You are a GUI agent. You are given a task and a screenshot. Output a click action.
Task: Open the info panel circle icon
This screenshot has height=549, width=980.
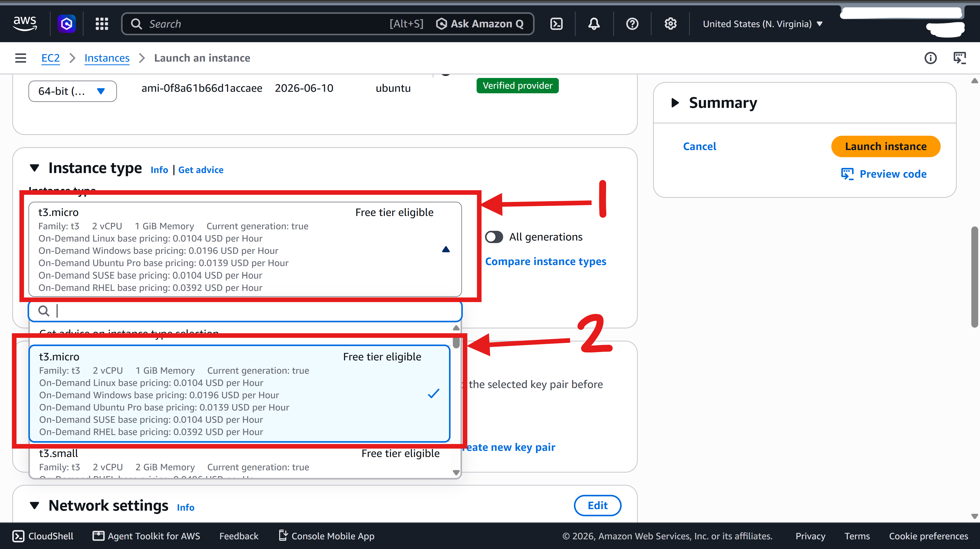[x=930, y=58]
